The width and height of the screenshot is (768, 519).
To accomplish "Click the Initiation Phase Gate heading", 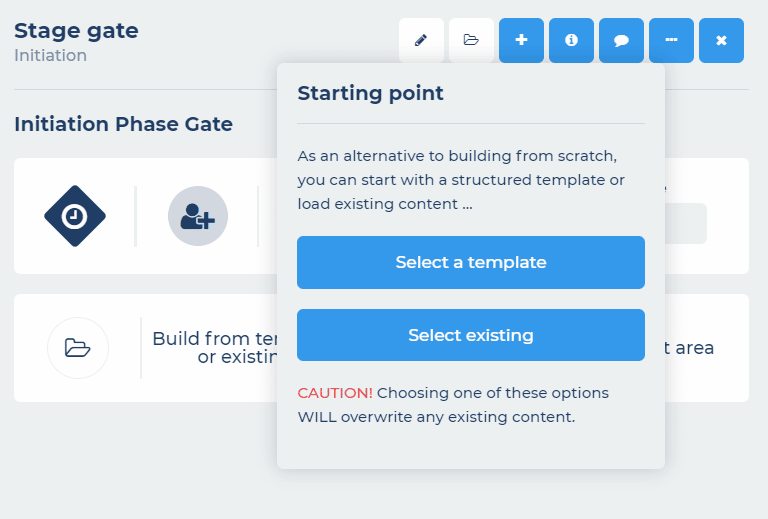I will tap(123, 124).
